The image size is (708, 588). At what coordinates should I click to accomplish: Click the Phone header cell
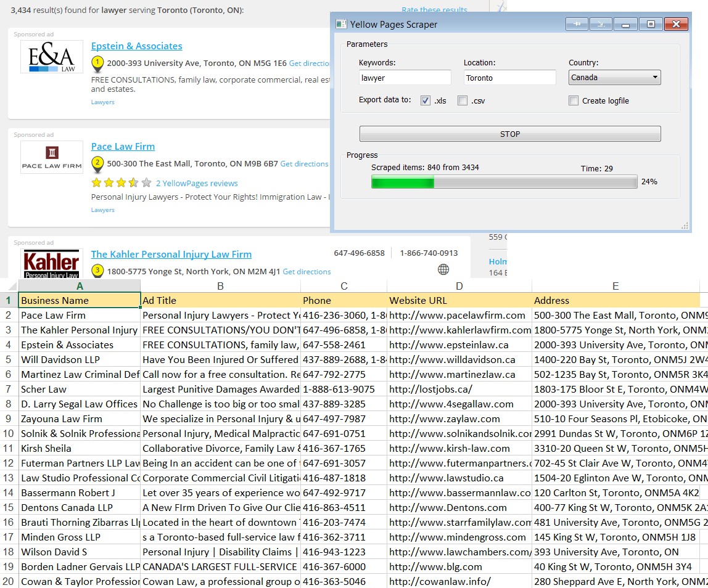(x=344, y=301)
